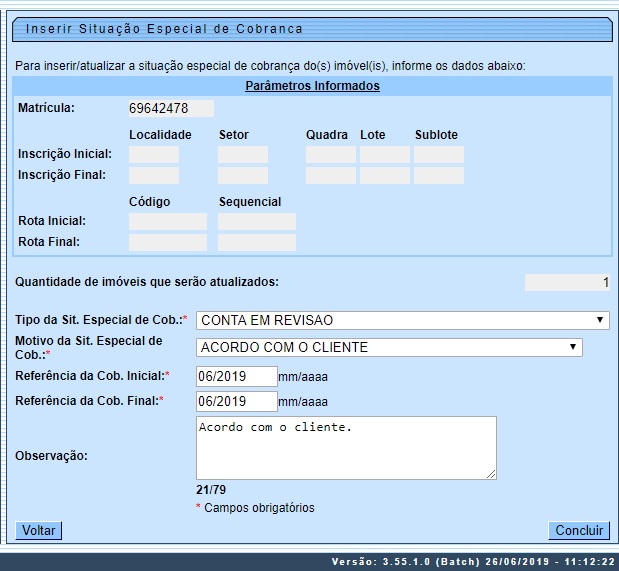This screenshot has height=571, width=619.
Task: Click the Inscrição Inicial Setor field
Action: point(243,155)
